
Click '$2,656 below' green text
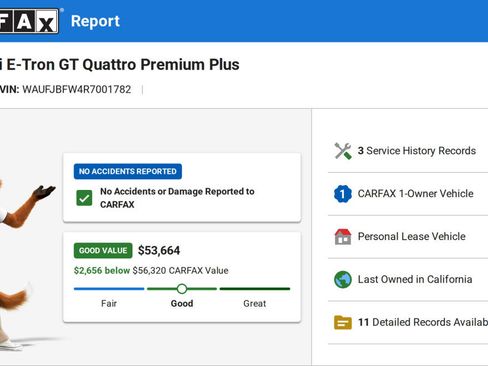[102, 270]
